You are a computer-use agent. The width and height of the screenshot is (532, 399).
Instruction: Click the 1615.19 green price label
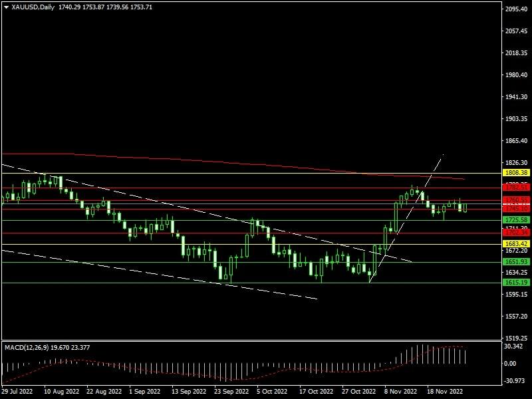click(x=517, y=282)
